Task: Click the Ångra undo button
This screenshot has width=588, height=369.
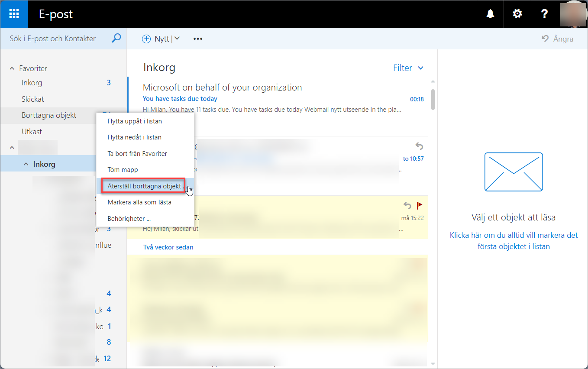Action: point(558,39)
